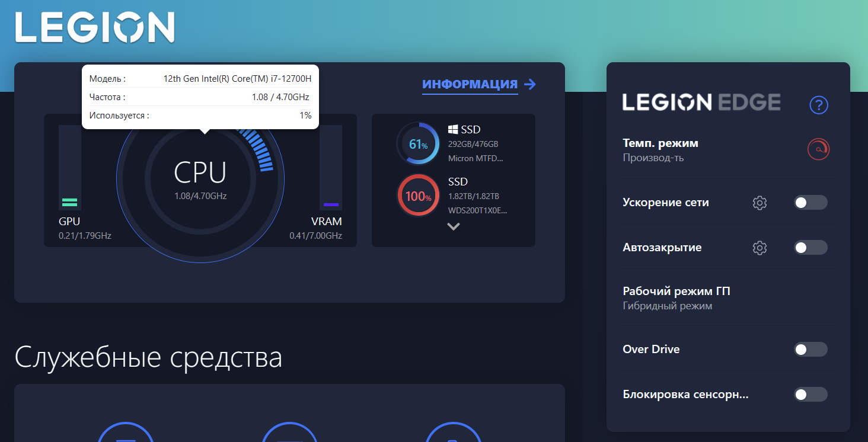Click the "Over Drive" label

coord(651,350)
